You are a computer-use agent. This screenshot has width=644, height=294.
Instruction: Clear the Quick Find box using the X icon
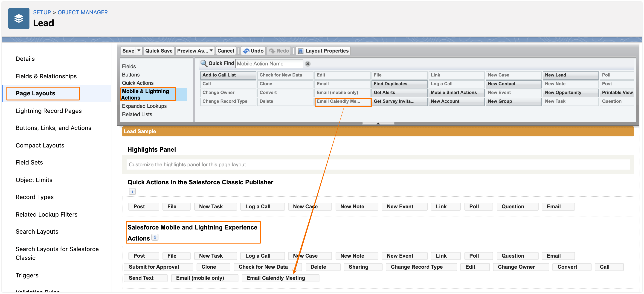(307, 64)
